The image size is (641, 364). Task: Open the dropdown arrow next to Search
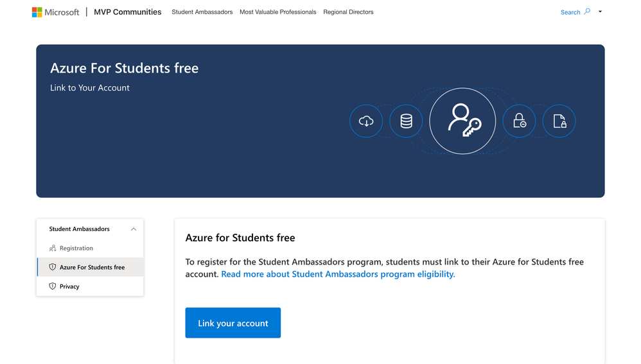coord(600,12)
